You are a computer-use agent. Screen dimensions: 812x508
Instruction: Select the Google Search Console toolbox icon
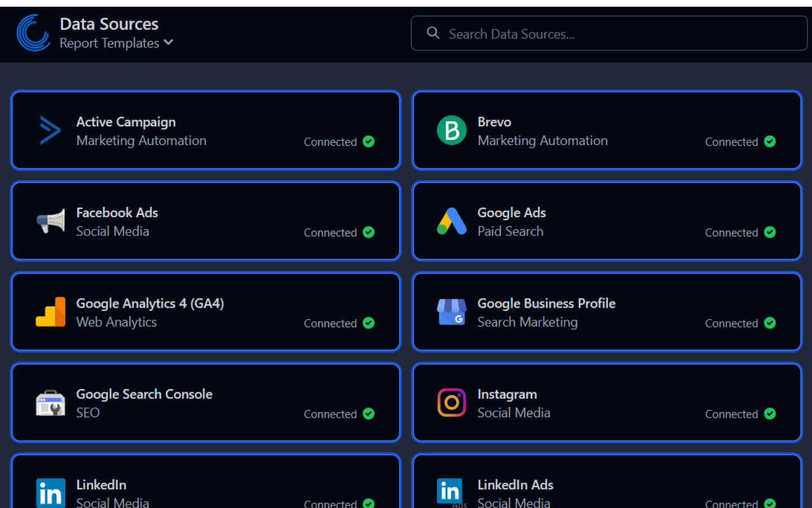[x=50, y=403]
